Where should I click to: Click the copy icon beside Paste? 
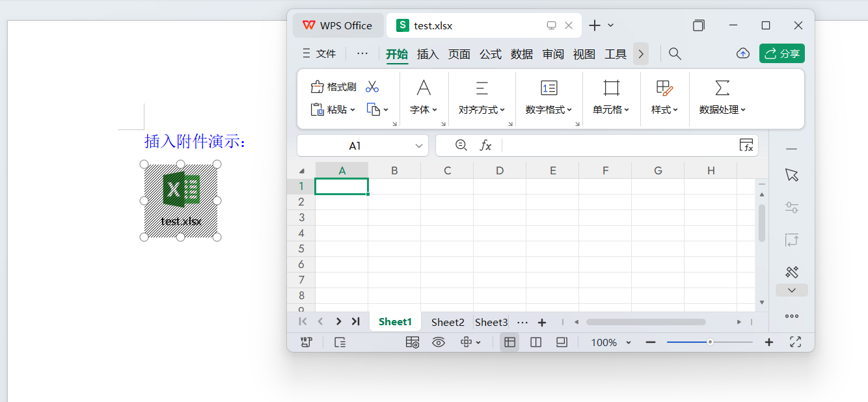coord(373,109)
